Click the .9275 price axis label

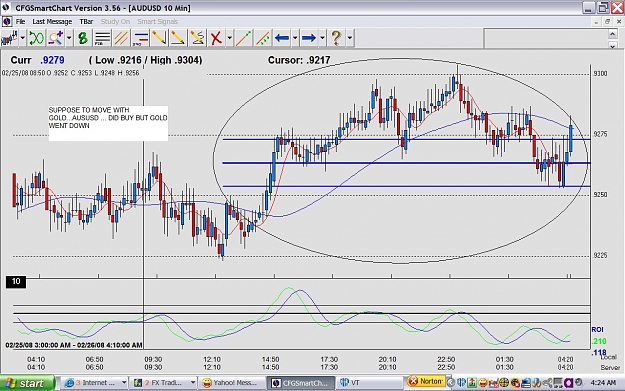pos(600,134)
